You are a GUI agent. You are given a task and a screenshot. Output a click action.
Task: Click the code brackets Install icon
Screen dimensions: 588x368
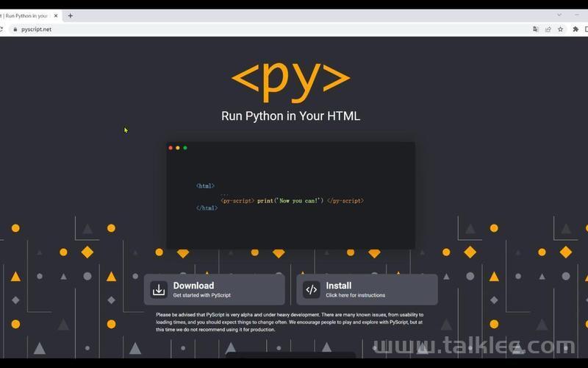[311, 289]
